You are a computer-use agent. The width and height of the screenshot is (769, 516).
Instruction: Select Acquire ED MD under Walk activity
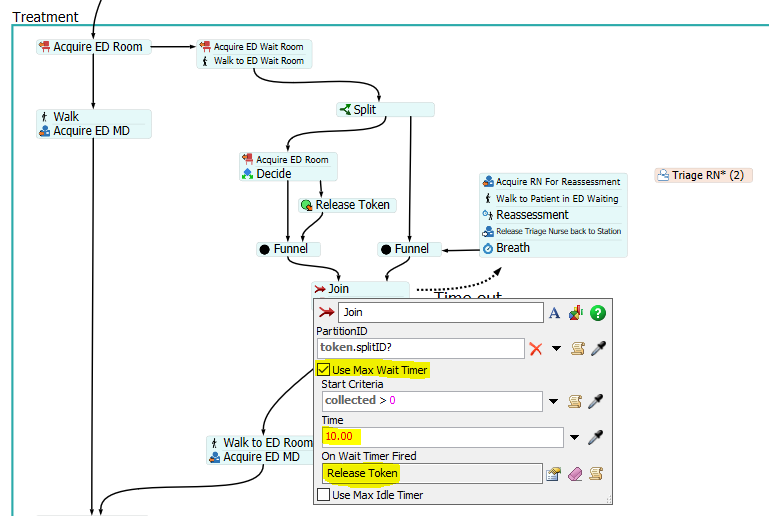pos(94,131)
